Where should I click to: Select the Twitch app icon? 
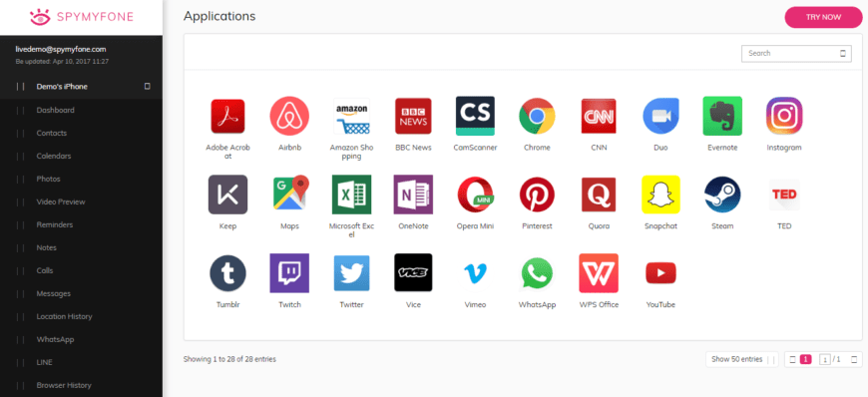289,273
